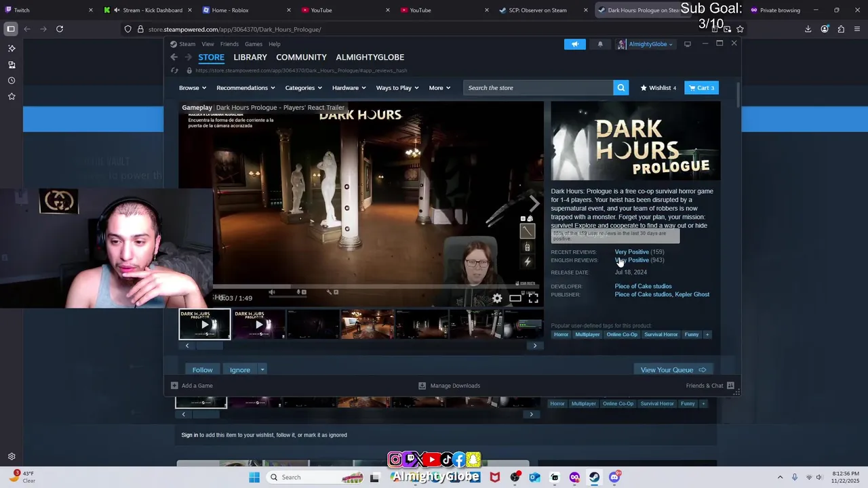The image size is (868, 488).
Task: Go to the LIBRARY tab
Action: (250, 58)
